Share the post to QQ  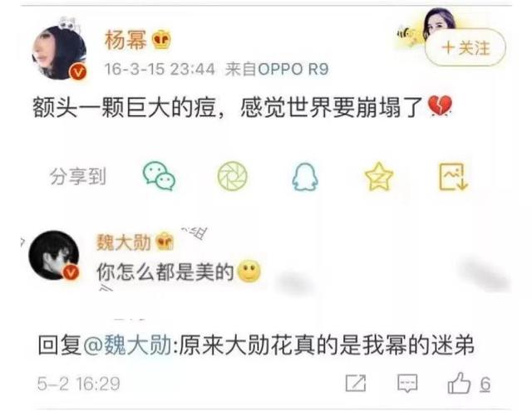tap(305, 177)
